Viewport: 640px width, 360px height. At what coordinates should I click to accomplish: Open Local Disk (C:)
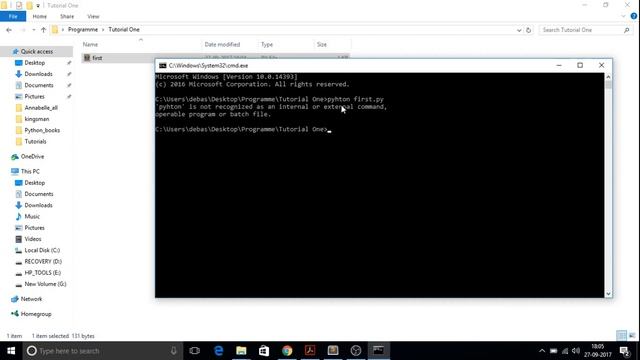pyautogui.click(x=42, y=250)
